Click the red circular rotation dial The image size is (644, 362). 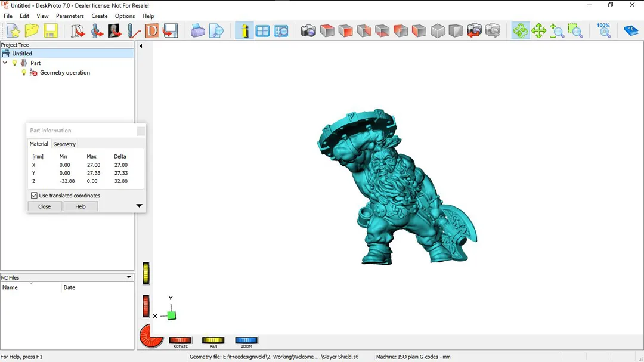pos(151,336)
